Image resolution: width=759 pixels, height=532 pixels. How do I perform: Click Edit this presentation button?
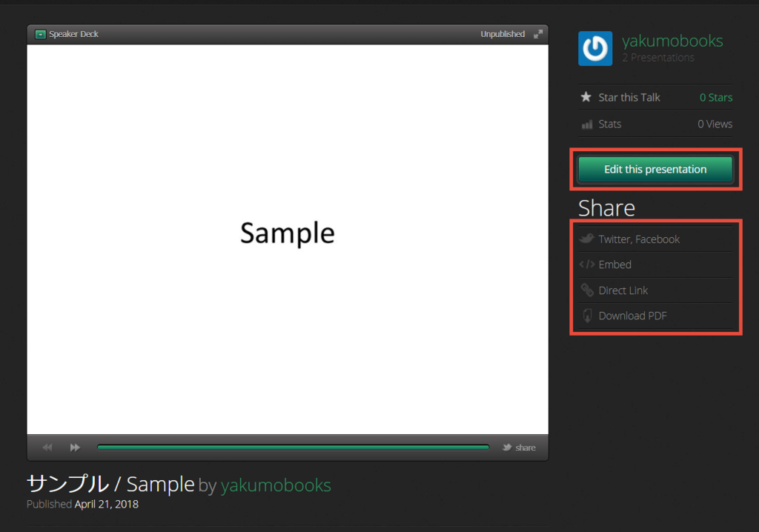tap(655, 170)
